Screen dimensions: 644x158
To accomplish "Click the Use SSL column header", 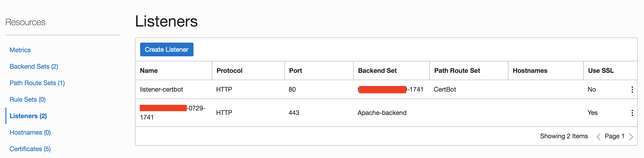I will point(600,71).
